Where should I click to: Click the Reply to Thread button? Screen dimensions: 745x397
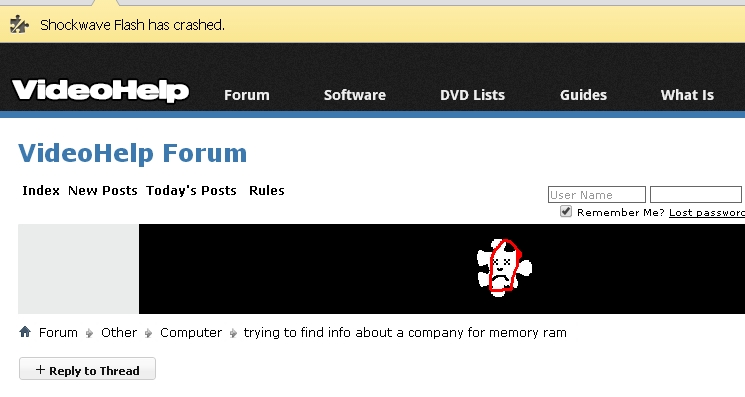click(87, 369)
